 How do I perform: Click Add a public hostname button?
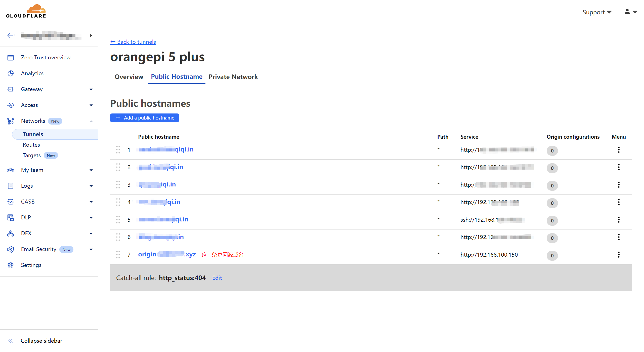point(144,118)
